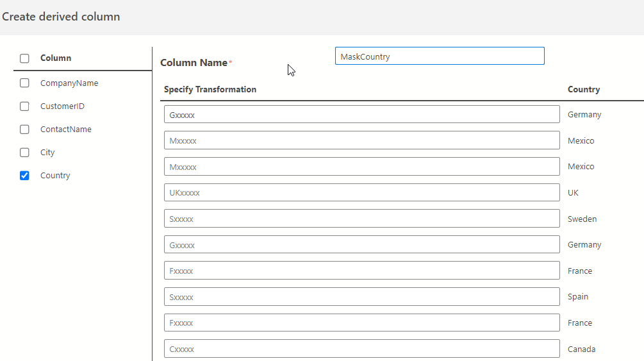Click the Spain row transformation input

coord(361,297)
